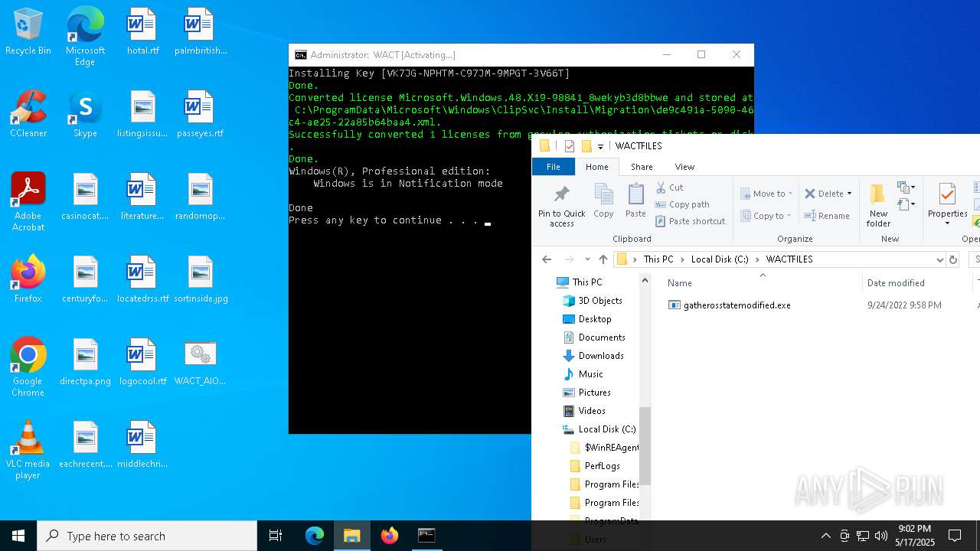Click the Paste button in Explorer ribbon
The image size is (980, 551).
tap(635, 201)
